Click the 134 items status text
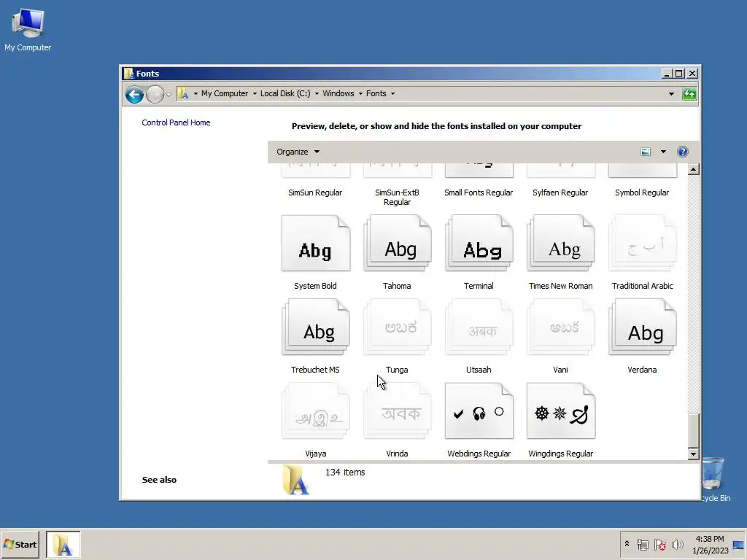747x560 pixels. click(345, 472)
